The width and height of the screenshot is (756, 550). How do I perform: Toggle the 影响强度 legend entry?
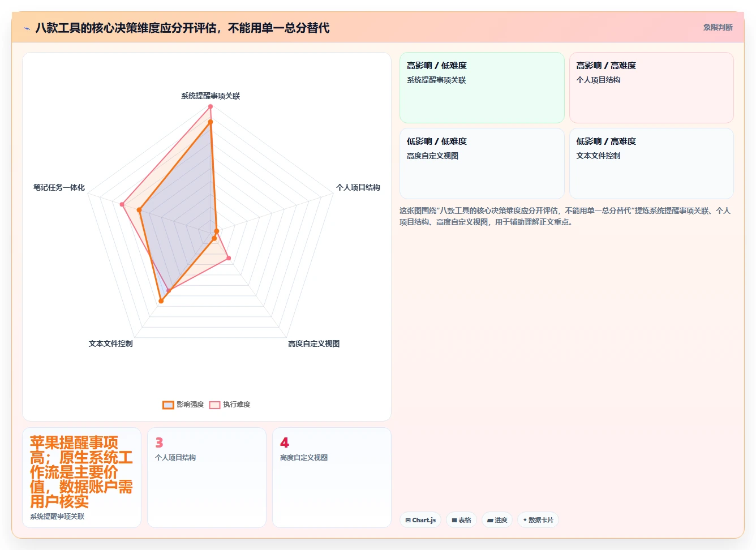point(183,405)
